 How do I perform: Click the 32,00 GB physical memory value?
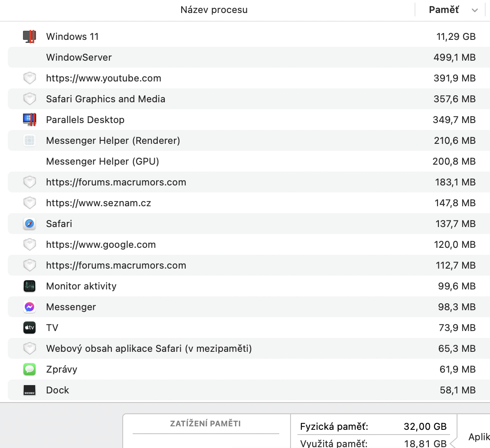pyautogui.click(x=425, y=426)
